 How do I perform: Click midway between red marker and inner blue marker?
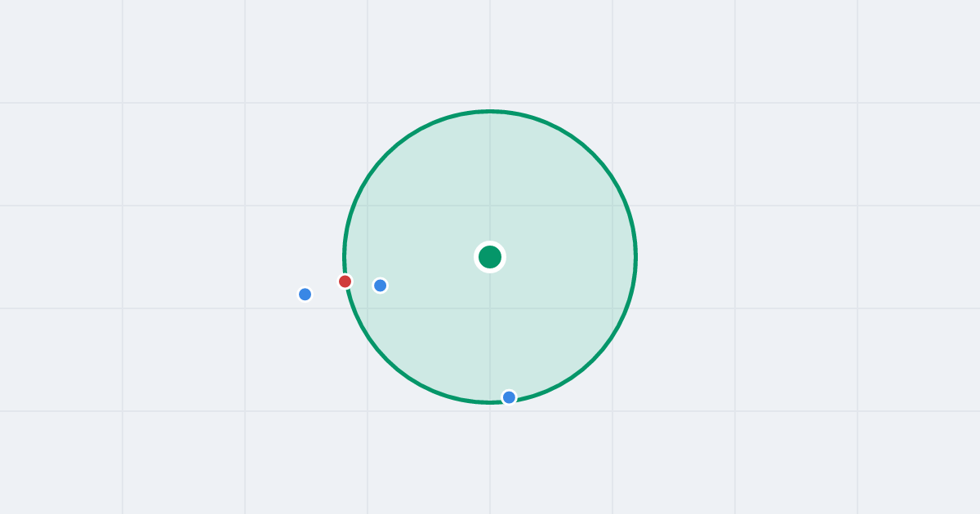pos(363,284)
